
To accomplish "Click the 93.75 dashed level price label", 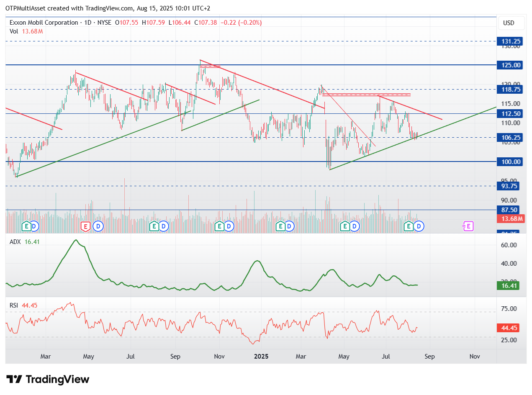I will click(x=510, y=186).
